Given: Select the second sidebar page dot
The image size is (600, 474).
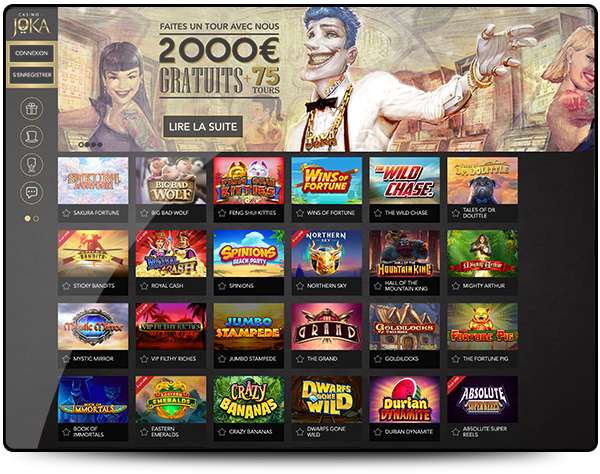Looking at the screenshot, I should (x=36, y=219).
